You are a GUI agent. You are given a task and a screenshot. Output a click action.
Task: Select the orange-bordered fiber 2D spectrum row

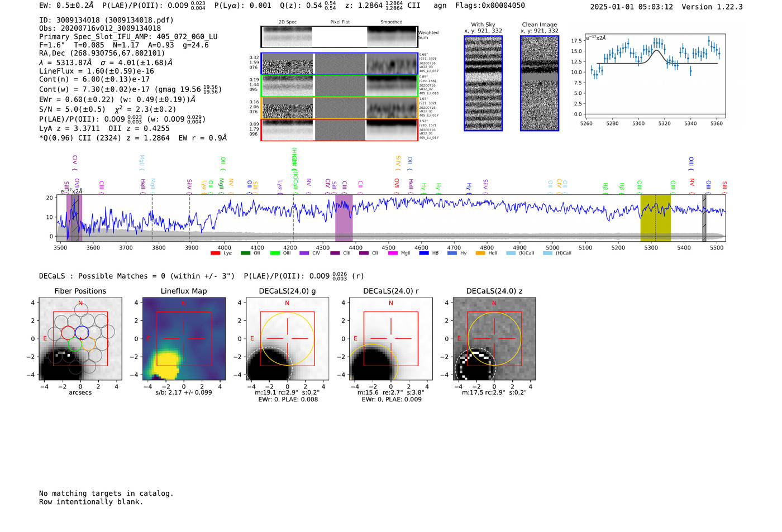tap(339, 108)
